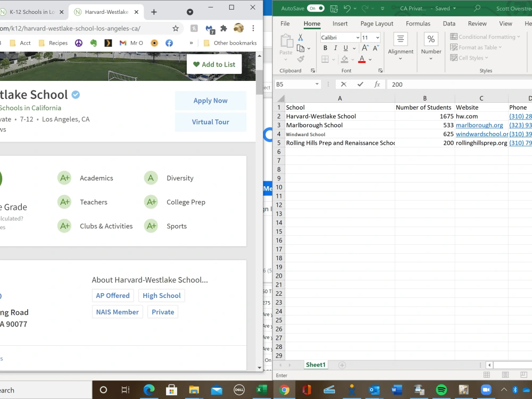Open the Excel search magnifier
This screenshot has width=532, height=399.
point(477,8)
